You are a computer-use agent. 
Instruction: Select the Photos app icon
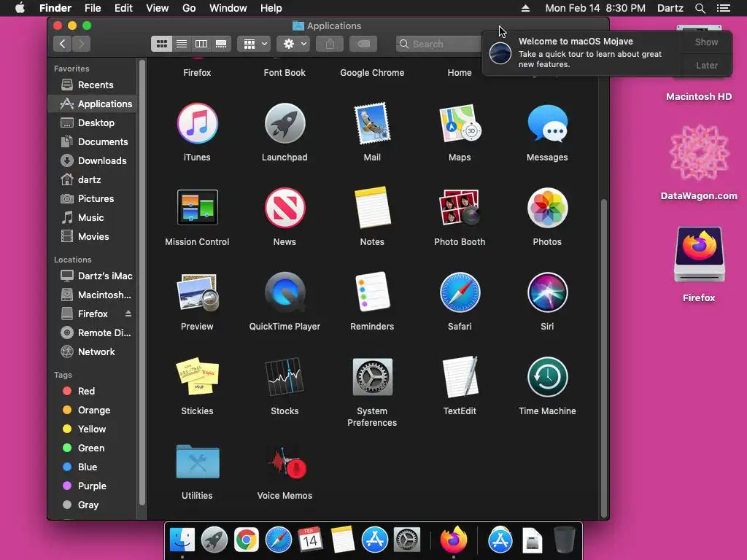[x=547, y=208]
